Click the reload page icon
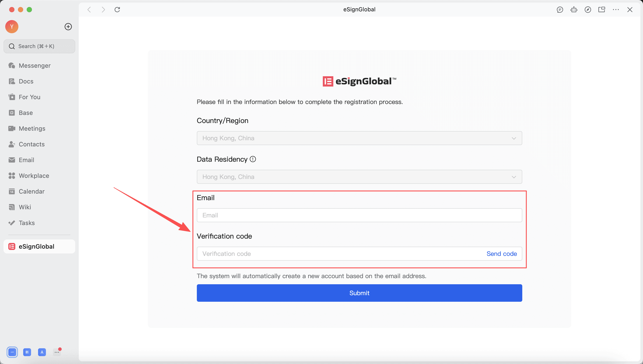The width and height of the screenshot is (643, 364). tap(117, 9)
